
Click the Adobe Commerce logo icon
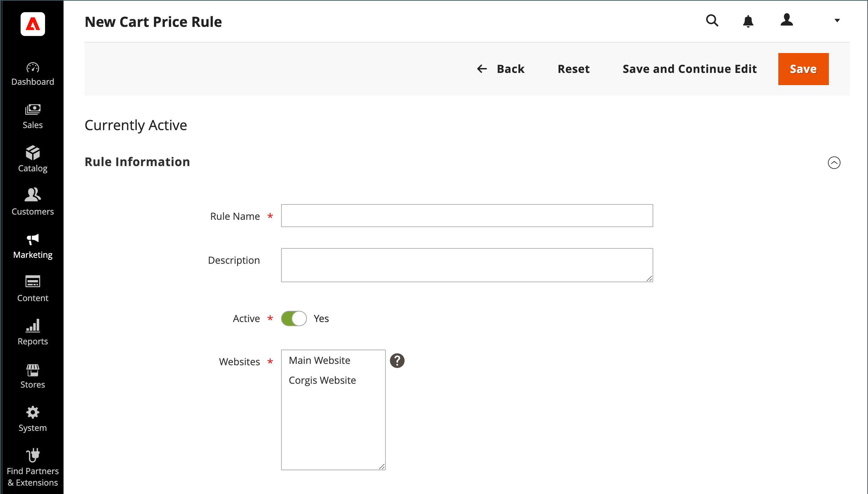[x=32, y=24]
